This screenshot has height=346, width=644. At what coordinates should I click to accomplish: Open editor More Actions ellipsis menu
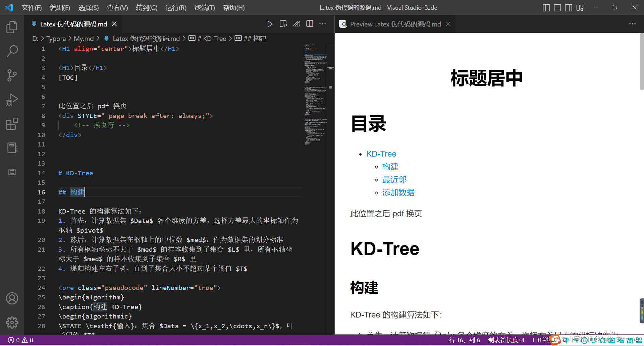pos(323,24)
